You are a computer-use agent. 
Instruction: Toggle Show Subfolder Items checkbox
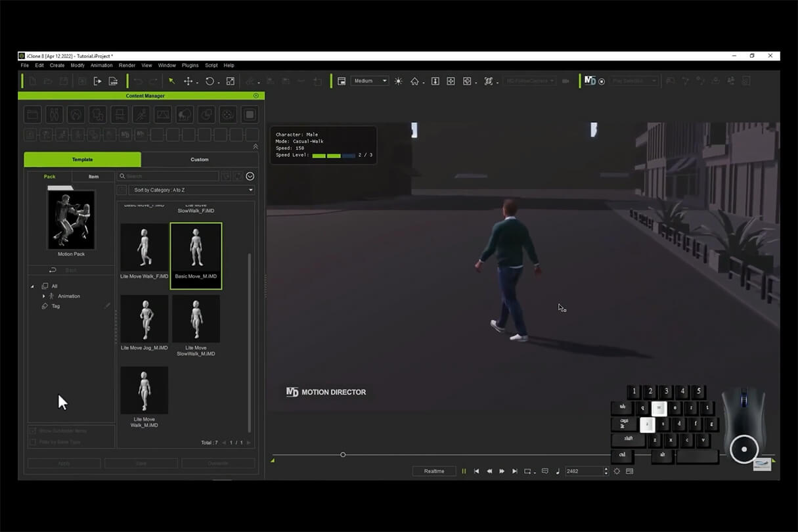(x=33, y=431)
